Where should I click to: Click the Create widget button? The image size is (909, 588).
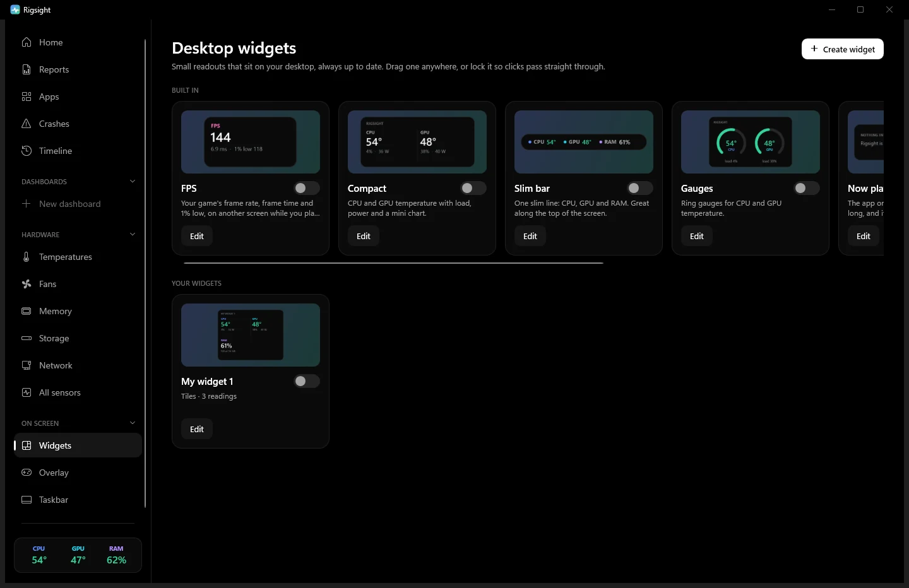click(843, 49)
